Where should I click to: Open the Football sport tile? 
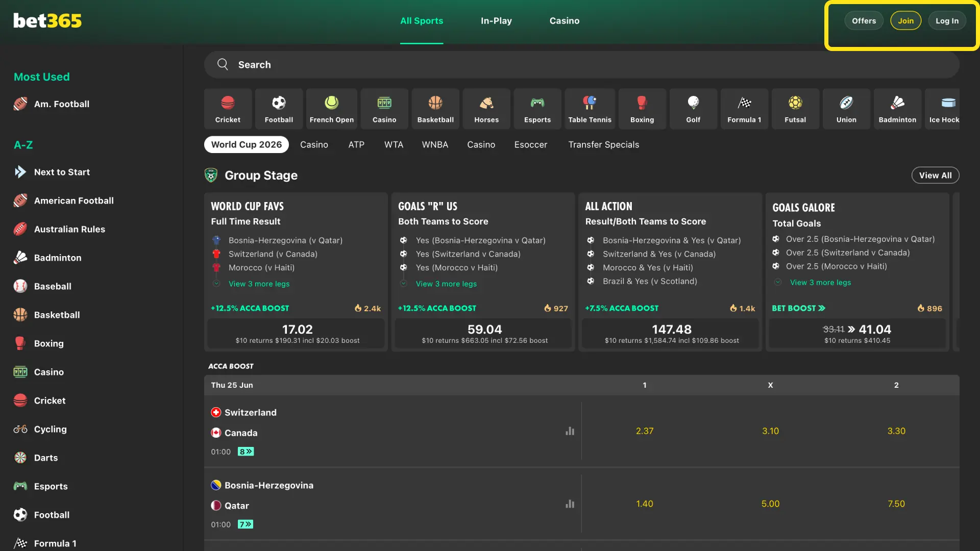click(279, 109)
